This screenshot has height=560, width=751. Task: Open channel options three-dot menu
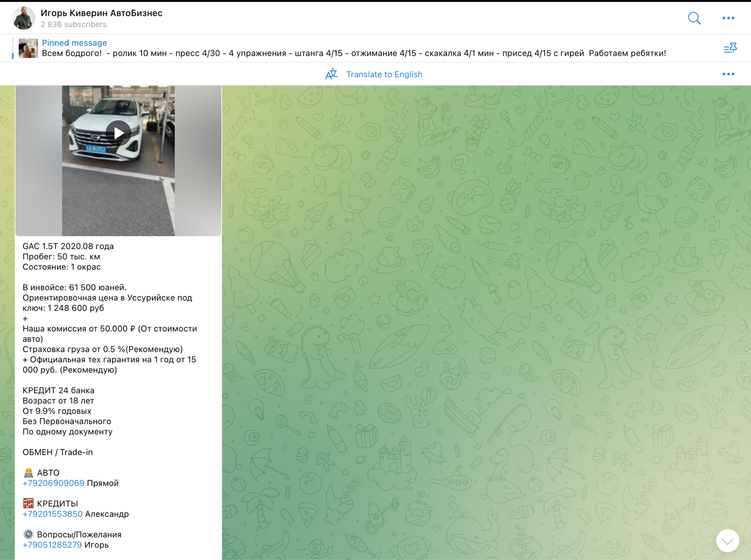(x=728, y=18)
